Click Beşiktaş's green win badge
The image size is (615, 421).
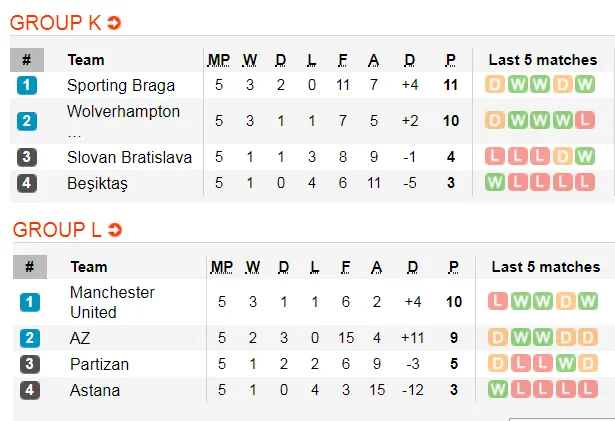(x=495, y=183)
